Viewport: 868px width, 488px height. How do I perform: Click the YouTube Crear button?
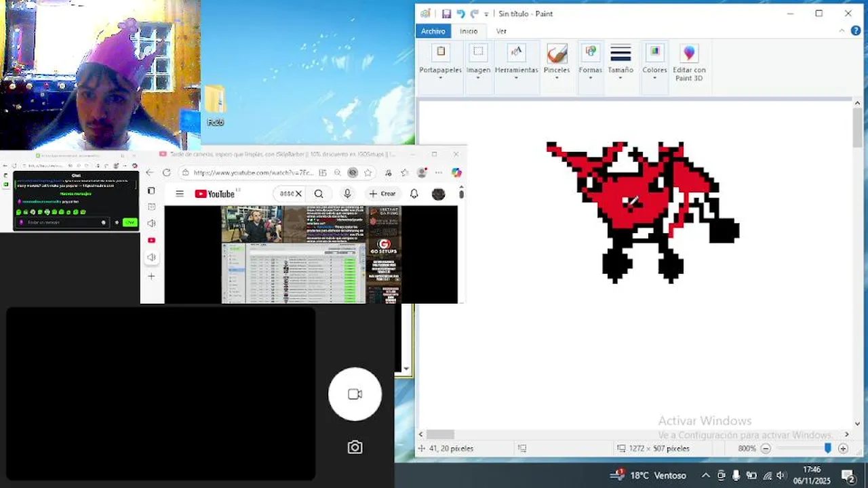(383, 194)
